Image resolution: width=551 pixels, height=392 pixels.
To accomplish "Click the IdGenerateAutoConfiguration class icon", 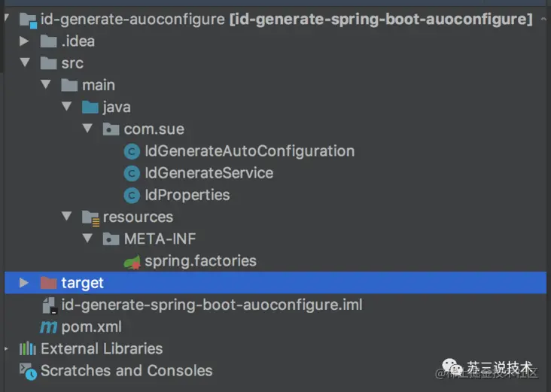I will (132, 151).
